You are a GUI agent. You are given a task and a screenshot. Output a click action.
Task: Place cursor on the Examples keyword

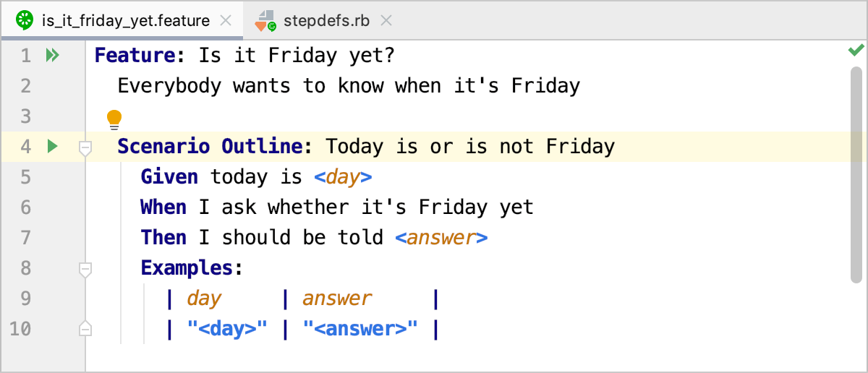point(187,268)
